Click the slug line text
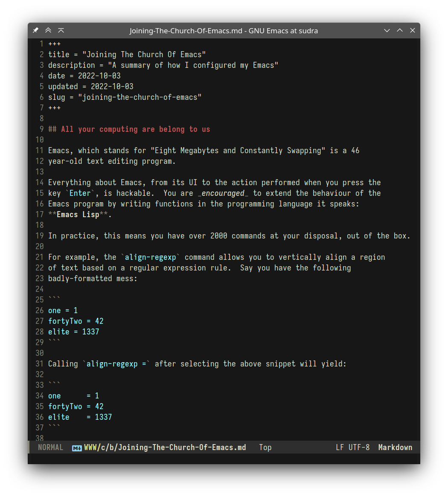Viewport: 448px width, 497px height. [125, 97]
